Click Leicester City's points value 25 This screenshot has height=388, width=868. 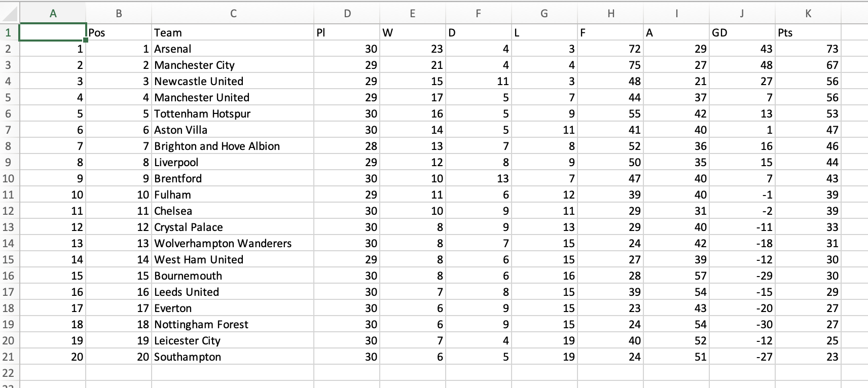808,340
